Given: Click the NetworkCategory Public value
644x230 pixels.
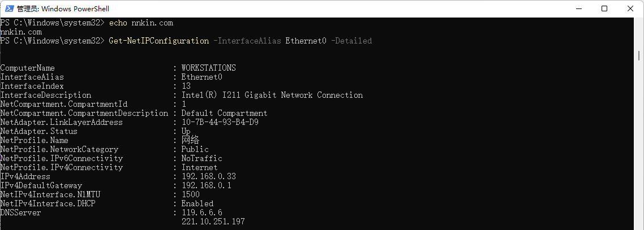Looking at the screenshot, I should coord(195,149).
